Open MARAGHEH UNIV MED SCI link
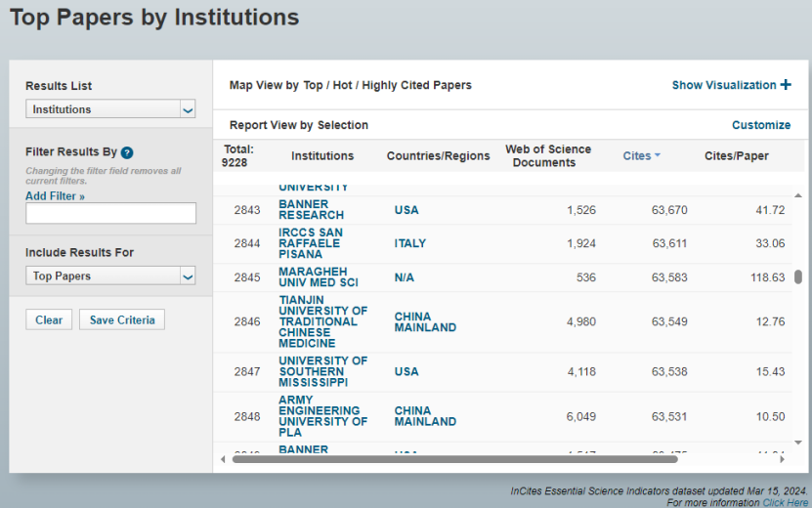Viewport: 812px width, 508px height. pyautogui.click(x=319, y=277)
